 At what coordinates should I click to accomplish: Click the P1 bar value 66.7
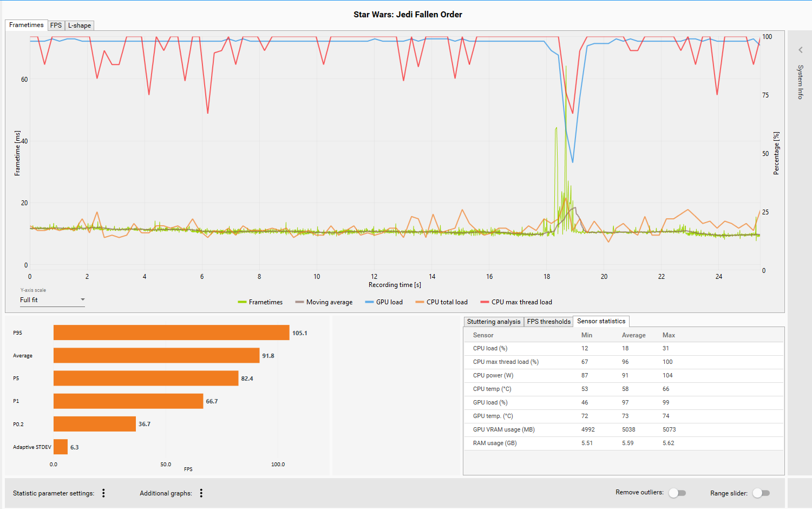[212, 401]
